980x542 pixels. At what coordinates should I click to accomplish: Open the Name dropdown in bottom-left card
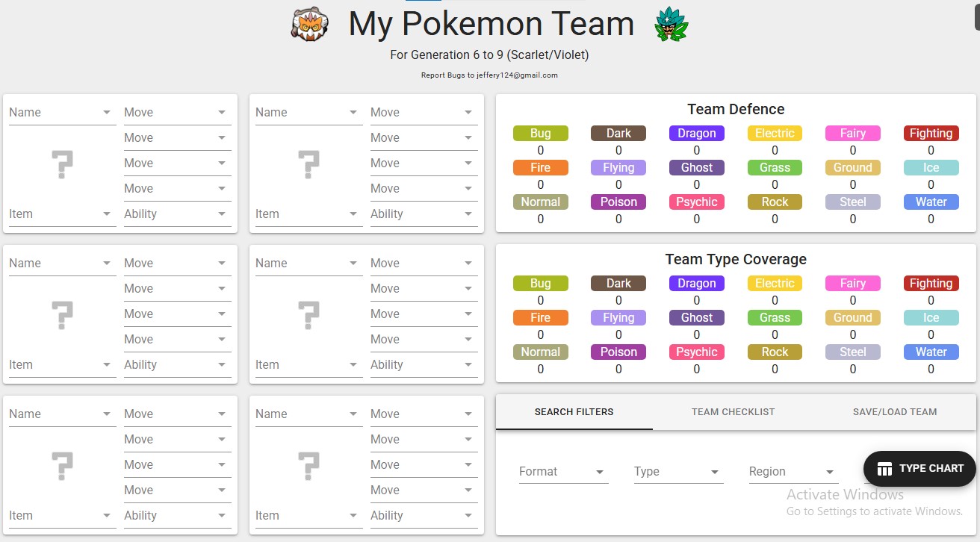[62, 414]
